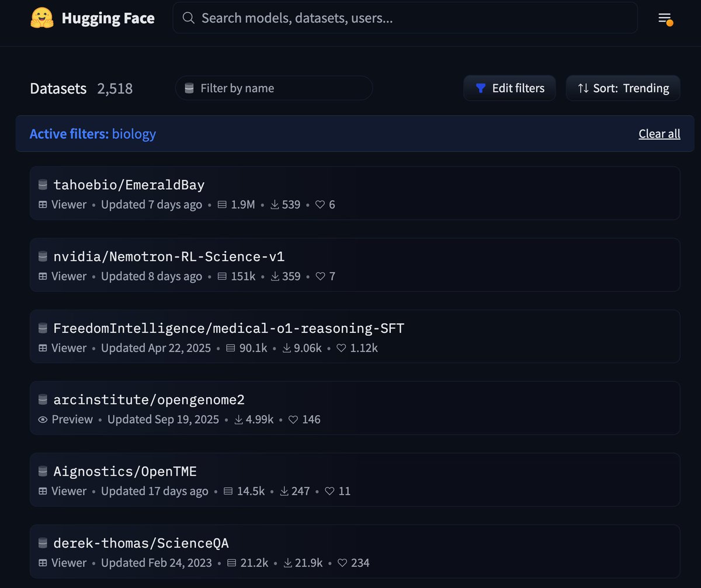This screenshot has height=588, width=701.
Task: Click 'Updated Apr 22, 2025' text
Action: (156, 348)
